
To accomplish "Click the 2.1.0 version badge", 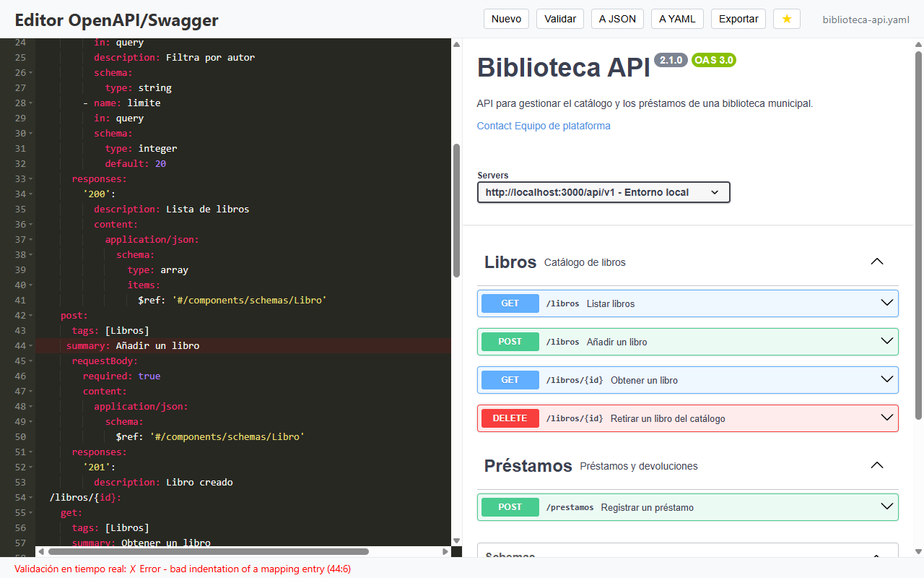I will (671, 60).
